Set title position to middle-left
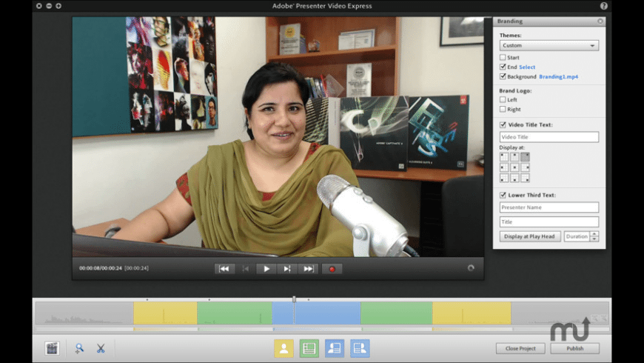This screenshot has width=644, height=363. (x=504, y=167)
